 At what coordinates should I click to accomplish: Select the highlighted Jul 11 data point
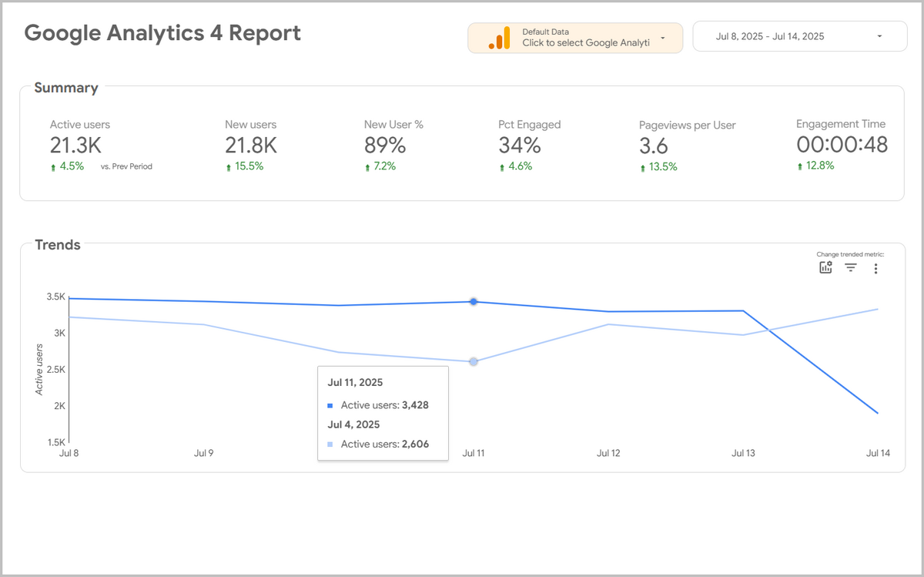[474, 301]
